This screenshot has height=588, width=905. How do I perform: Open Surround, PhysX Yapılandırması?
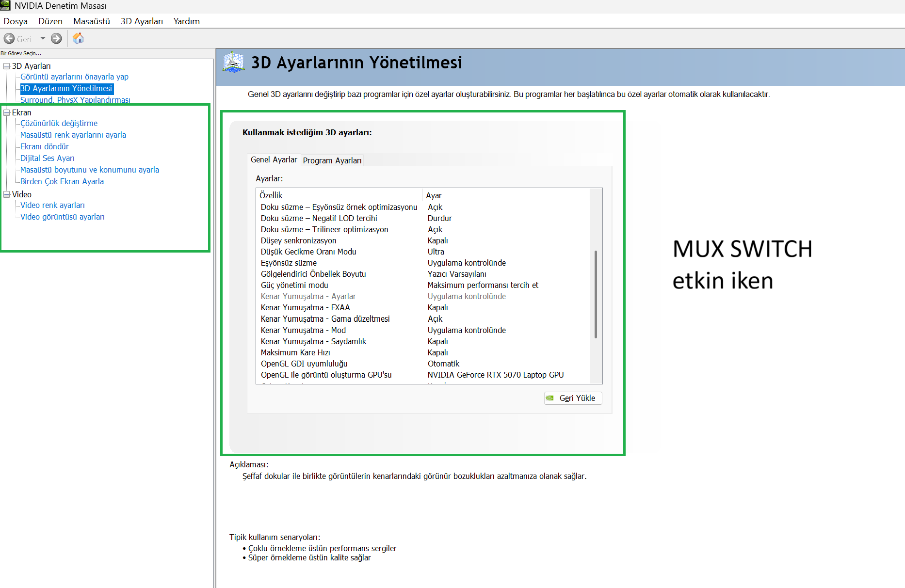pos(75,100)
